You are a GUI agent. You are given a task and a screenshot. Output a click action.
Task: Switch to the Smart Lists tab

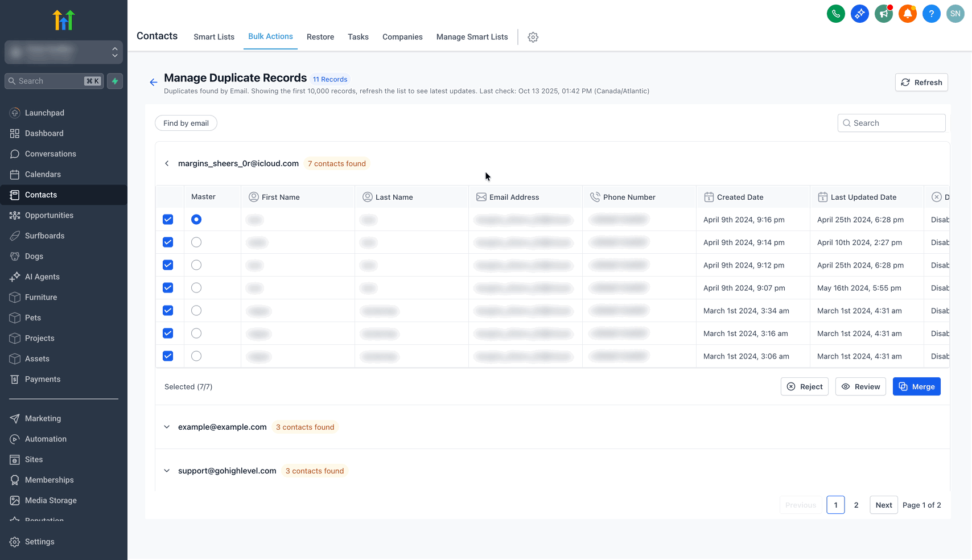214,37
